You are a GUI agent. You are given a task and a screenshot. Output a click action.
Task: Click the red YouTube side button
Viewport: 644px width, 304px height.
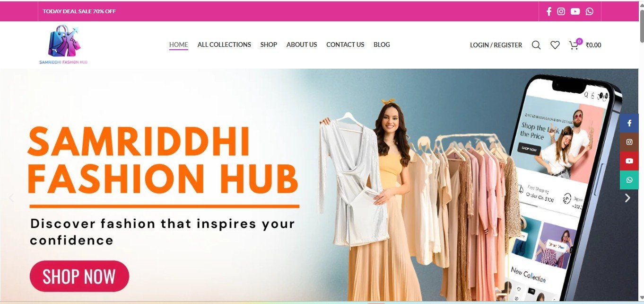tap(629, 161)
